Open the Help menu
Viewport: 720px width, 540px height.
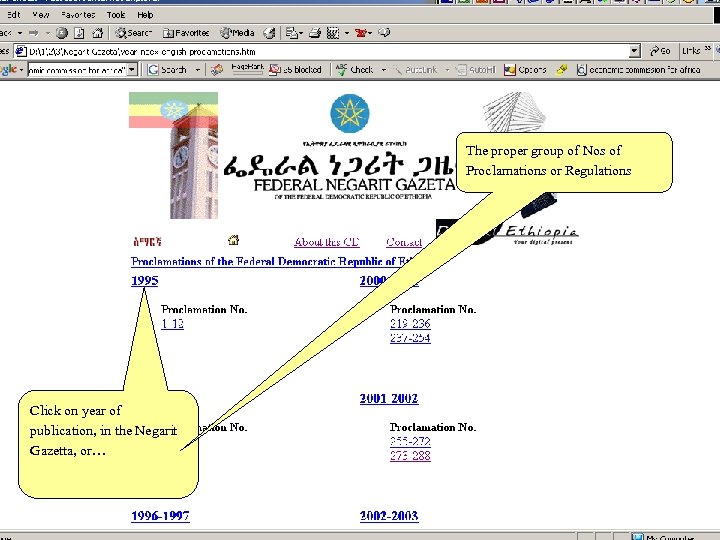[x=145, y=15]
